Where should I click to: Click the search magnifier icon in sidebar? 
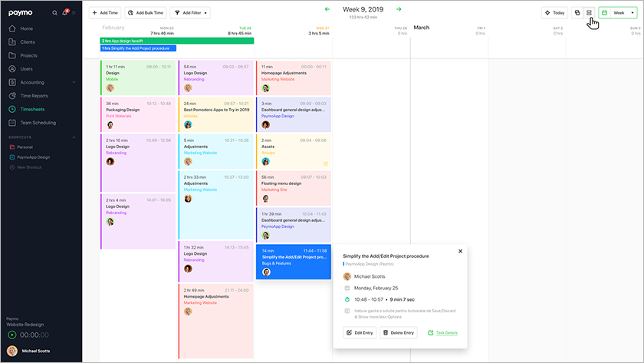(x=54, y=13)
